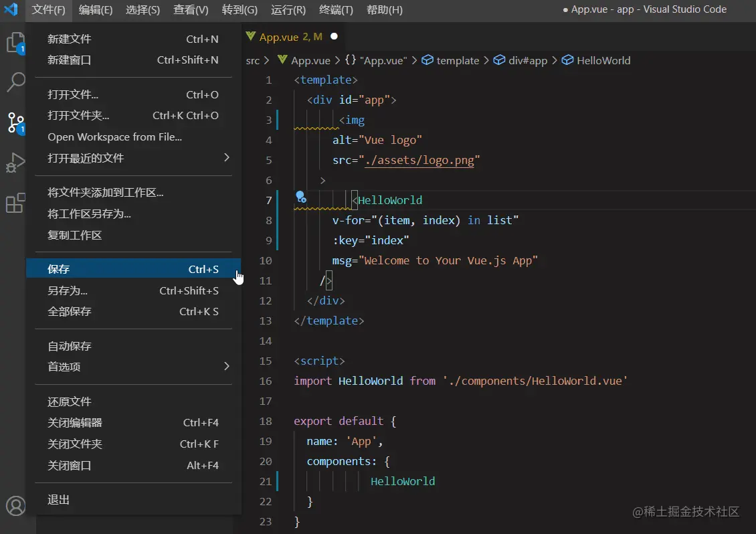The height and width of the screenshot is (534, 756).
Task: Click the :key="index" attribute line
Action: 371,240
